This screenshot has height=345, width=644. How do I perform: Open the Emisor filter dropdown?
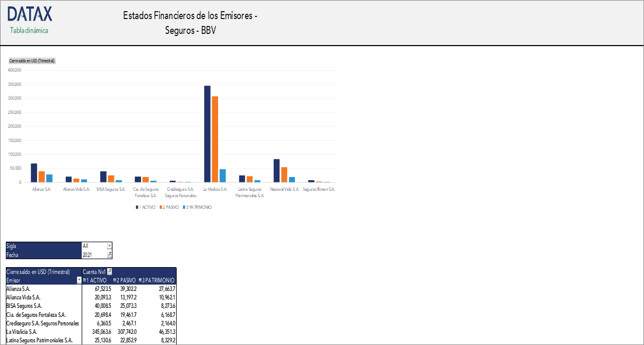[79, 280]
